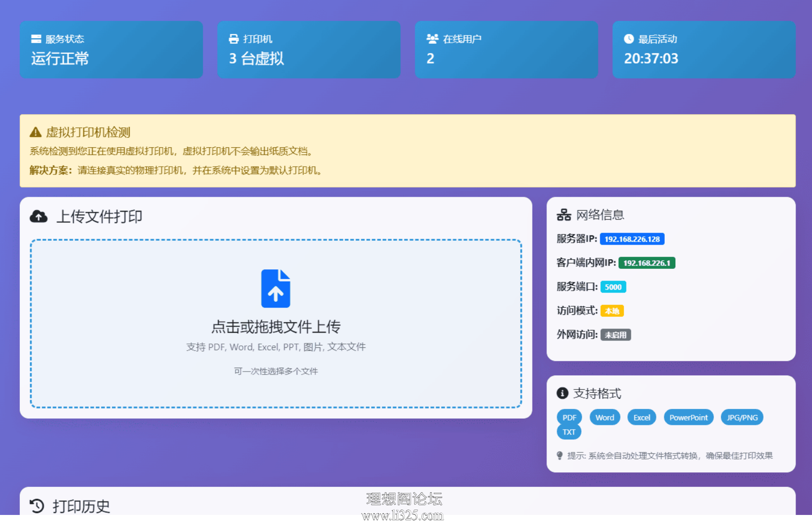The height and width of the screenshot is (529, 812).
Task: Click the 3 台虚拟 printer count
Action: click(x=256, y=59)
